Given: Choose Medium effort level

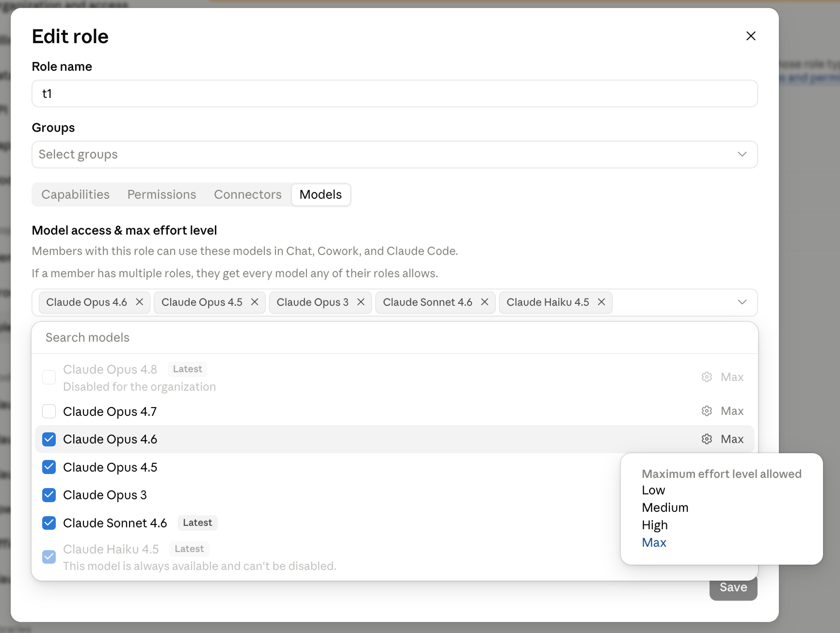Looking at the screenshot, I should pyautogui.click(x=665, y=507).
